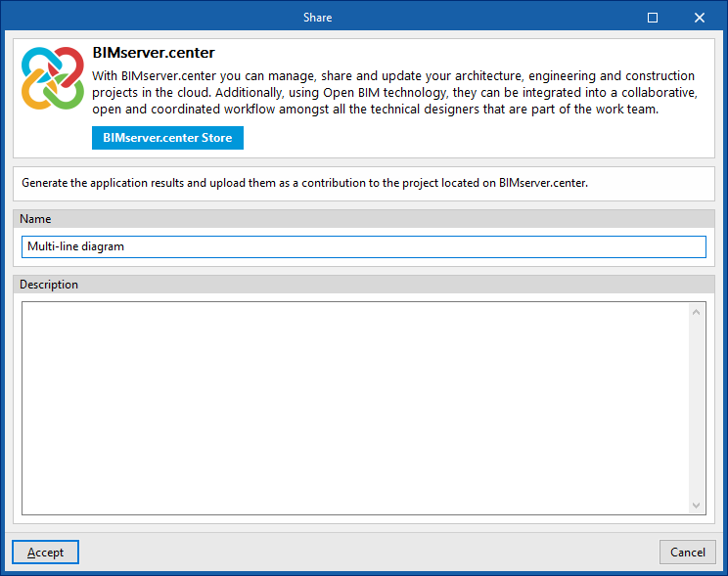Close the Share dialog
Viewport: 728px width, 576px height.
700,18
